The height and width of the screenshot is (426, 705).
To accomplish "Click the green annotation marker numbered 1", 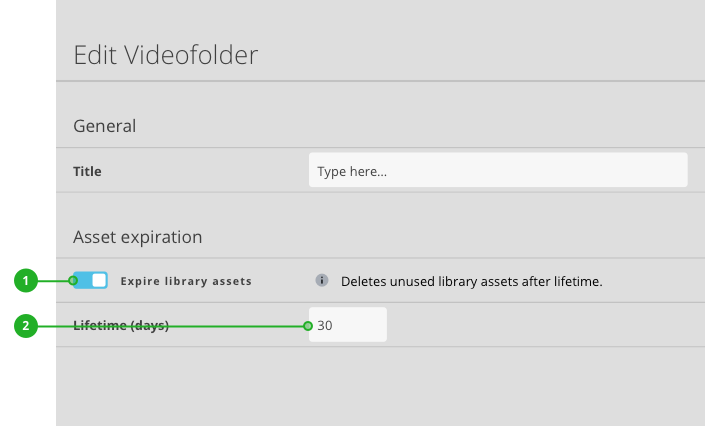I will point(25,281).
